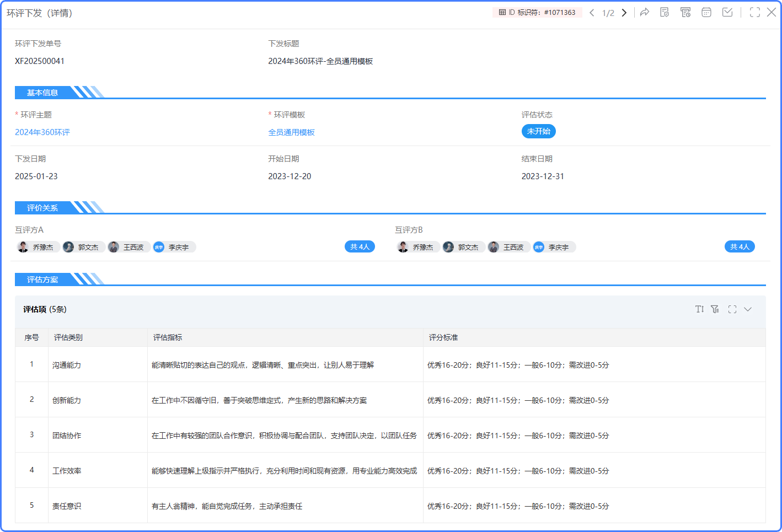
Task: Open the 2024年360环评 topic link
Action: tap(42, 132)
